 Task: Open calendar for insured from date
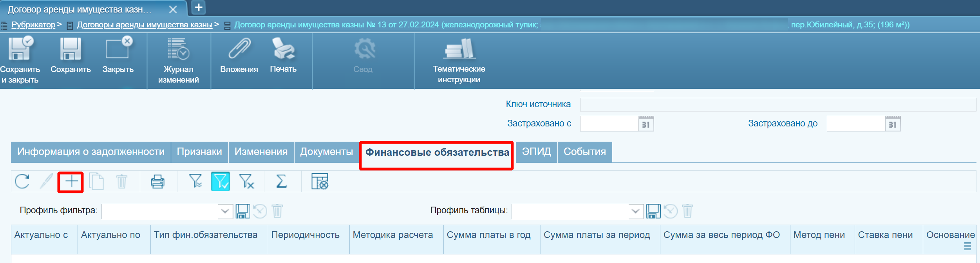(x=646, y=124)
